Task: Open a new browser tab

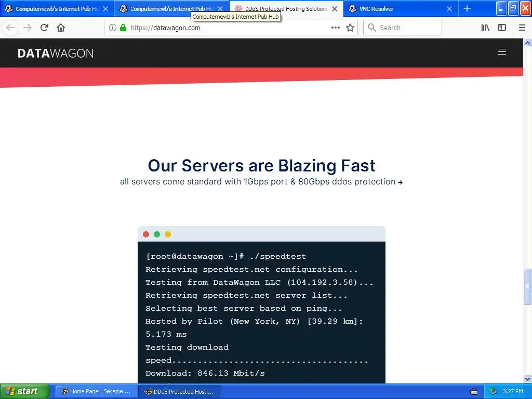Action: (467, 8)
